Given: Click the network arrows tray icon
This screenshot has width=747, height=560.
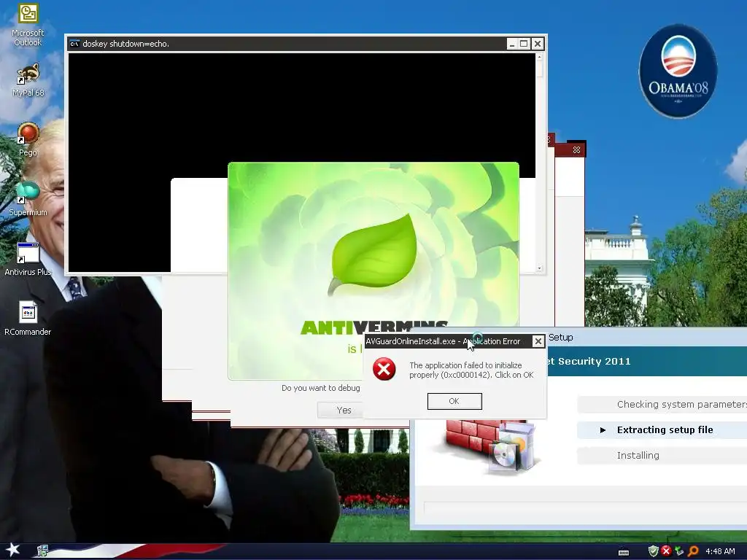Looking at the screenshot, I should pos(679,551).
